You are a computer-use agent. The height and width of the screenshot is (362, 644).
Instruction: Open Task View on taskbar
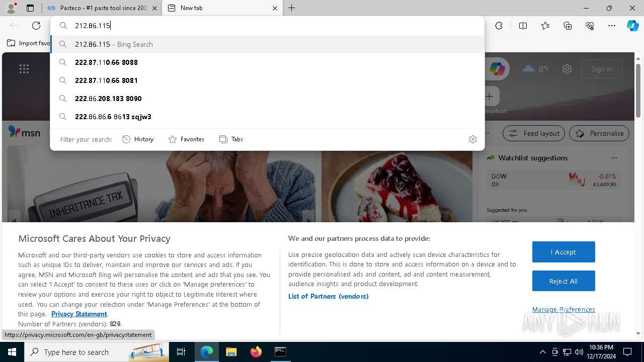tap(181, 352)
